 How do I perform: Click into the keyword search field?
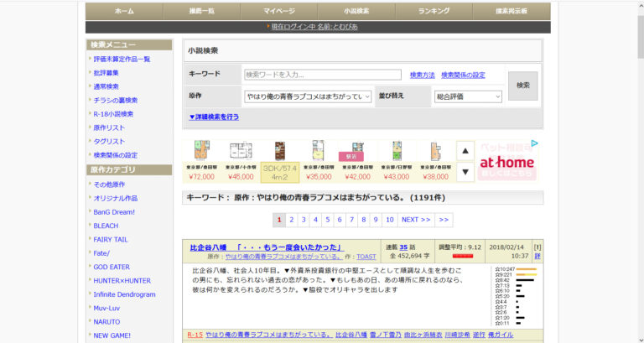(x=322, y=75)
